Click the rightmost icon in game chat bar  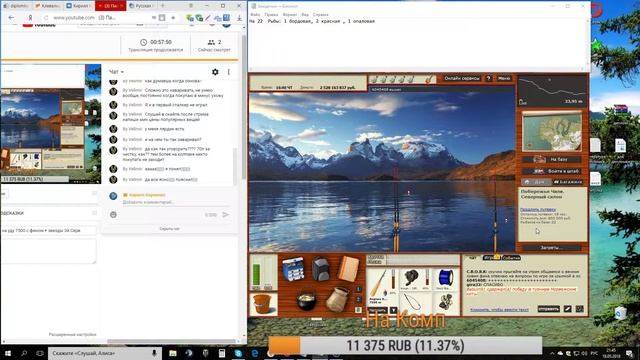(580, 309)
